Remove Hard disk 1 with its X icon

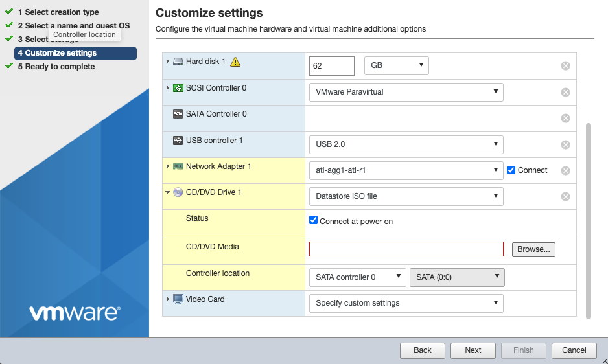[x=565, y=66]
